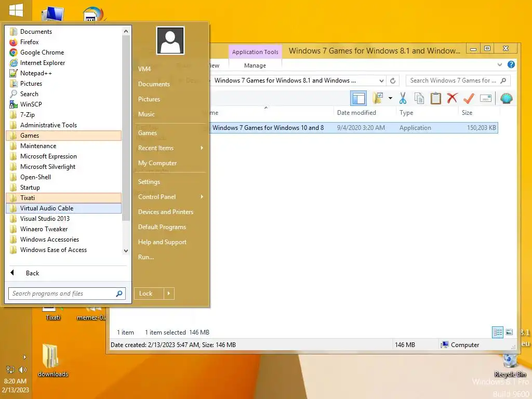The width and height of the screenshot is (532, 399).
Task: Open the Manage ribbon tab
Action: 255,65
